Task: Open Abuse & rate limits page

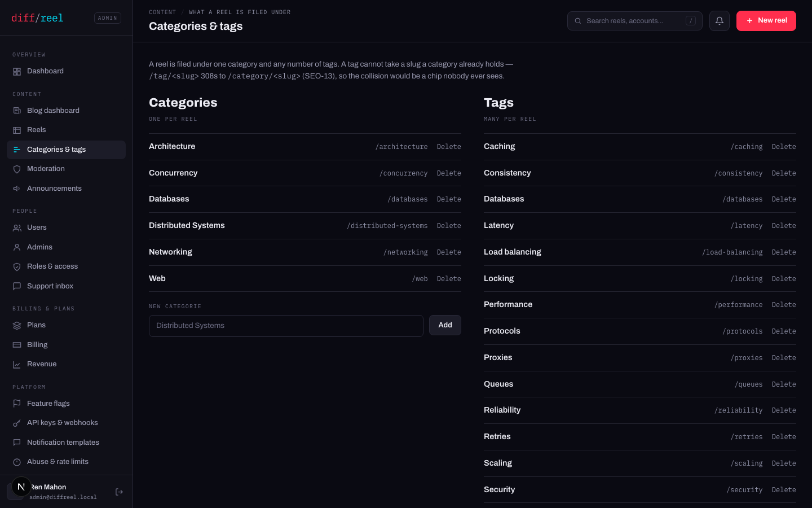Action: pos(66,462)
